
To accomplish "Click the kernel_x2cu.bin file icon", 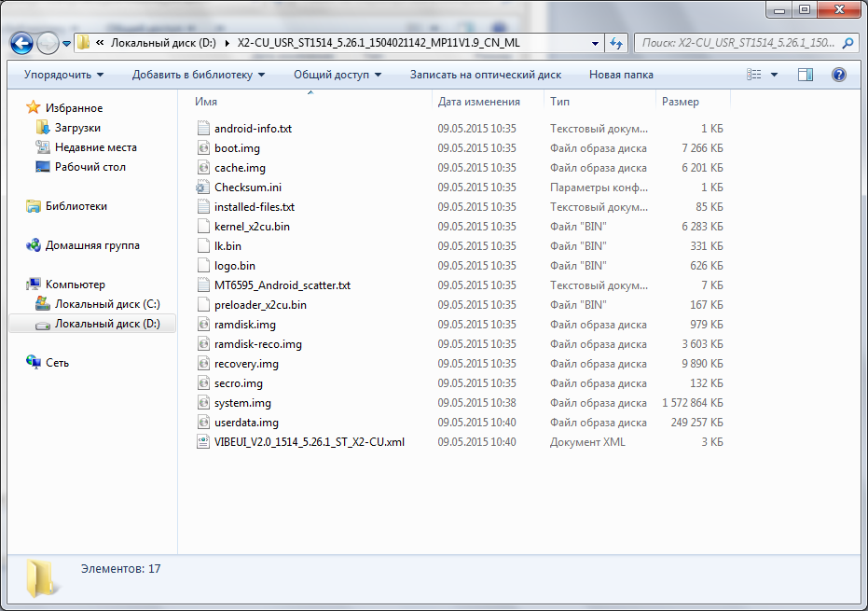I will click(x=203, y=227).
